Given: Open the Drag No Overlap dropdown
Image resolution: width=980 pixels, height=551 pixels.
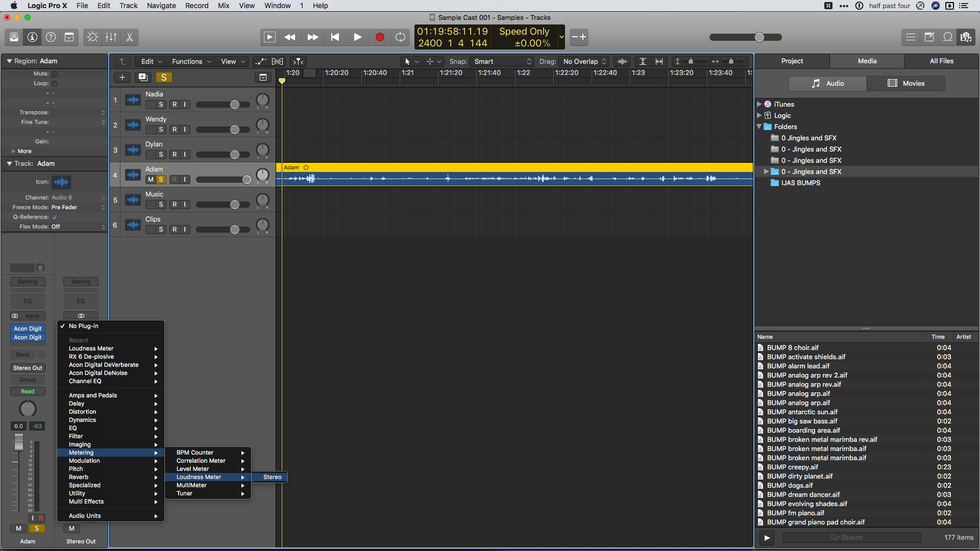Looking at the screenshot, I should click(x=584, y=62).
